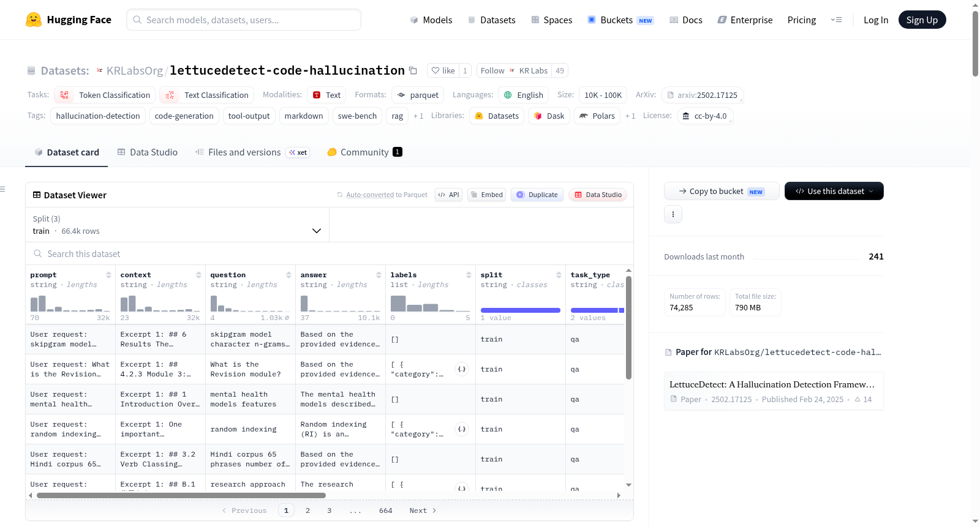Click the Sign Up button
980x527 pixels.
click(922, 20)
